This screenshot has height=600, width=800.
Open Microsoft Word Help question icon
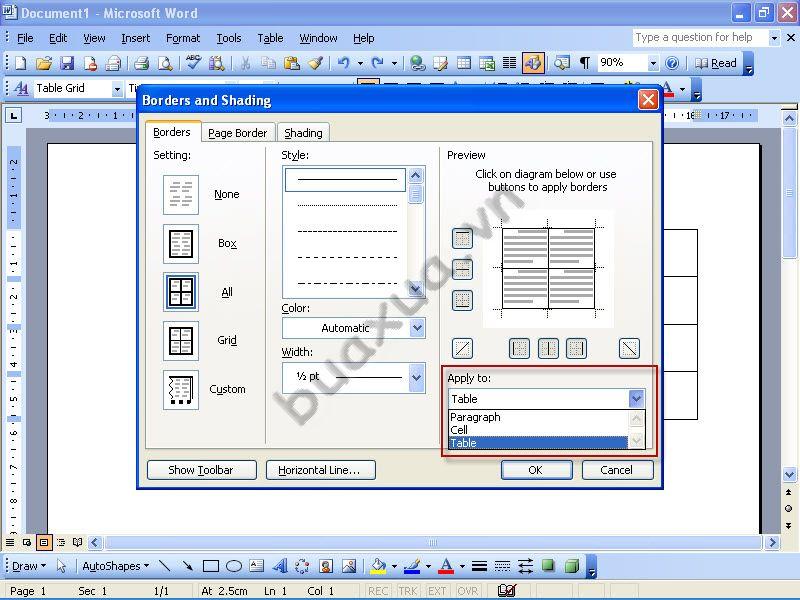point(672,63)
